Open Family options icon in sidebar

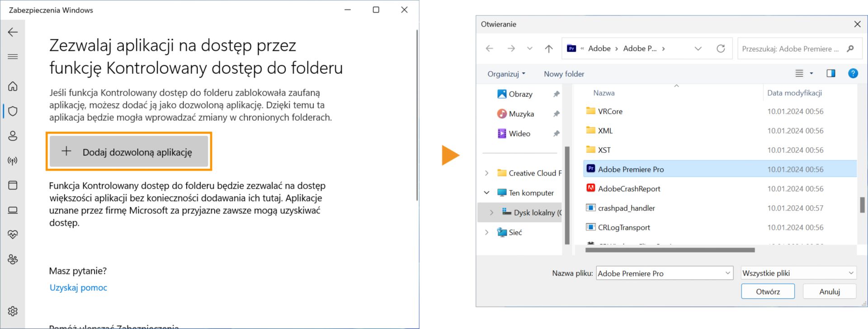click(13, 259)
